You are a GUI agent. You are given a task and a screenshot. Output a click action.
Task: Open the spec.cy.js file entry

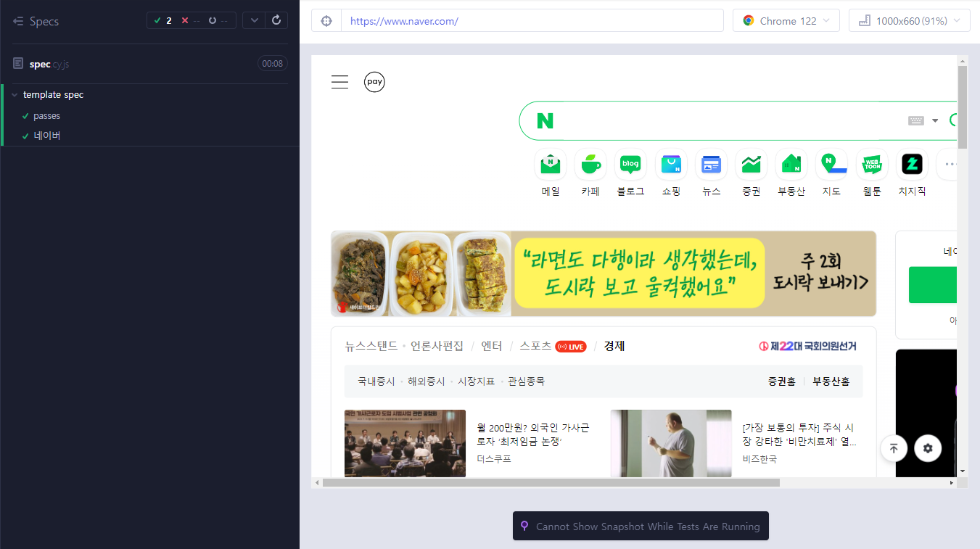(49, 64)
